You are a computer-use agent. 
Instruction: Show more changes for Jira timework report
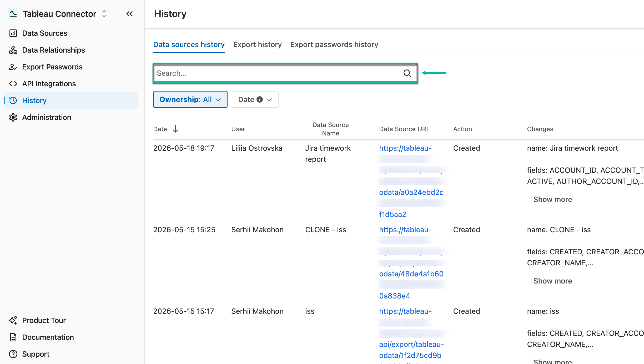(552, 199)
